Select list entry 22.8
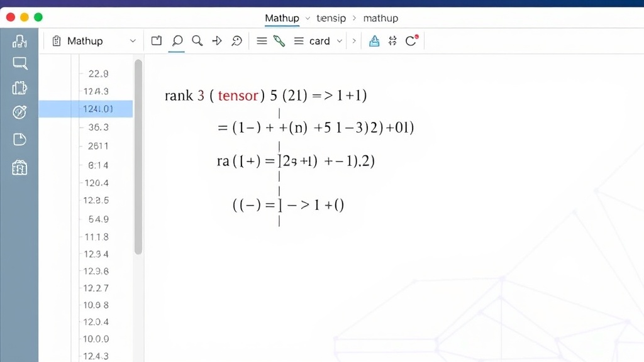 [x=99, y=74]
